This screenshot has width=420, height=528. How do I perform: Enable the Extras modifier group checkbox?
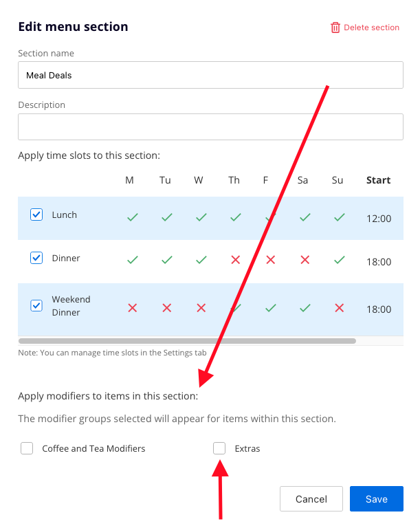point(219,448)
